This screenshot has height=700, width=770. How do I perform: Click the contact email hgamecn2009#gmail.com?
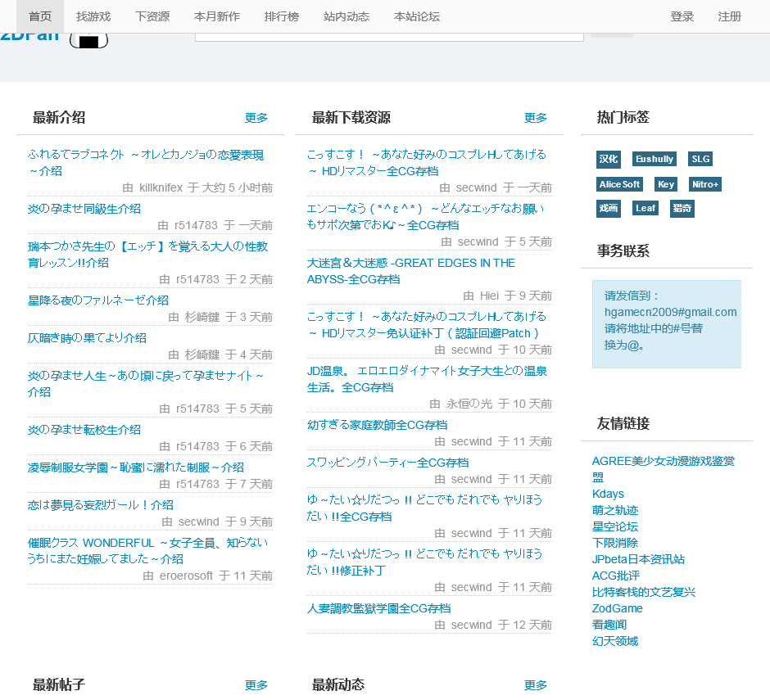(670, 312)
